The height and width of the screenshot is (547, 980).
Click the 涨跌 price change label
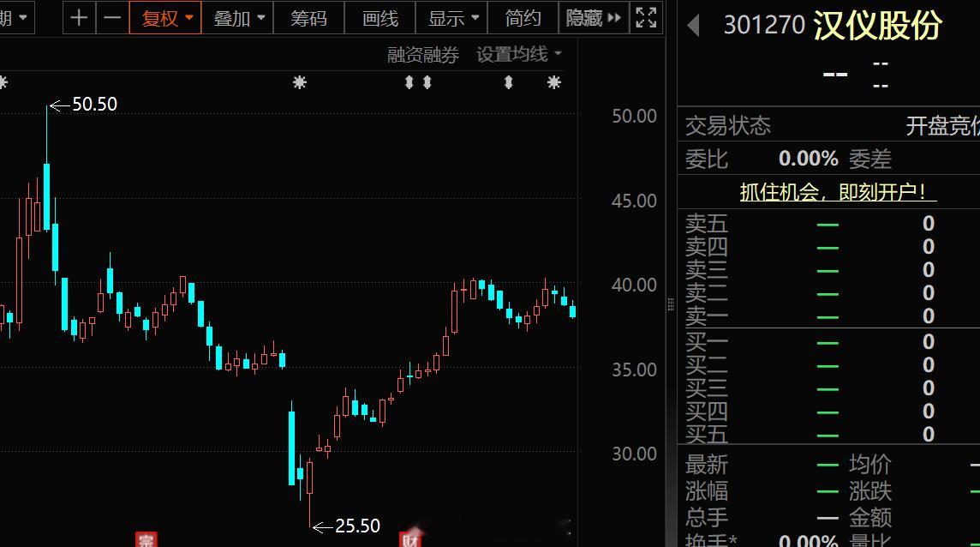(870, 491)
